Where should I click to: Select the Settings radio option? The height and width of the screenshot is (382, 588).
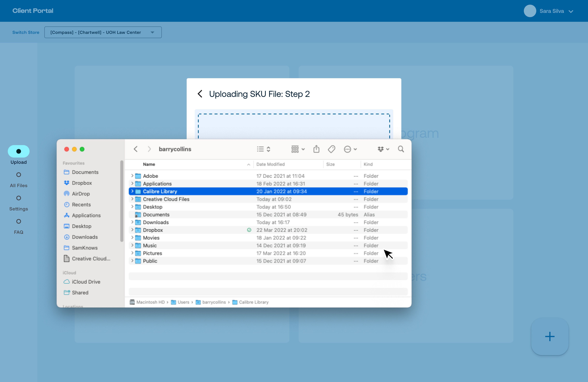19,198
